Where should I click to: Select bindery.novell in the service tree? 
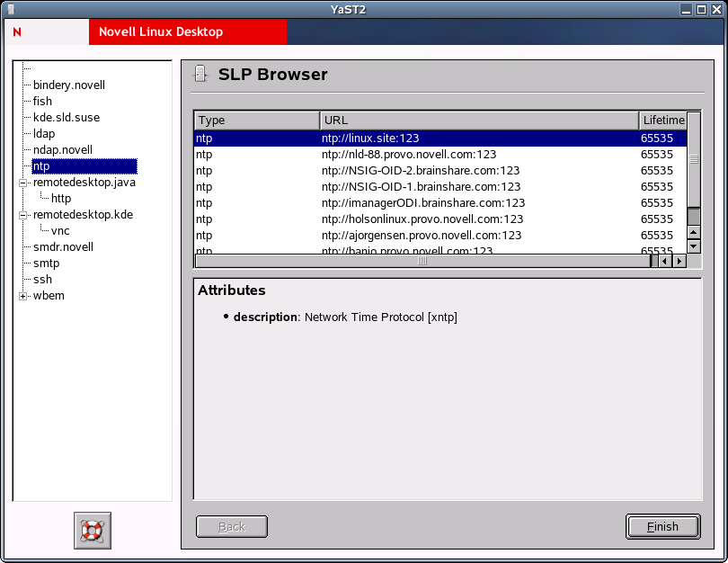[x=69, y=85]
